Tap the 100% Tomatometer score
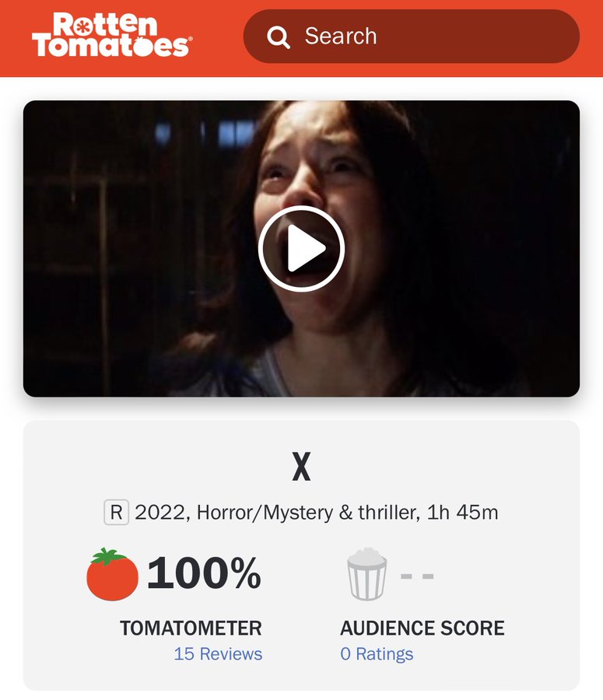 (x=204, y=573)
